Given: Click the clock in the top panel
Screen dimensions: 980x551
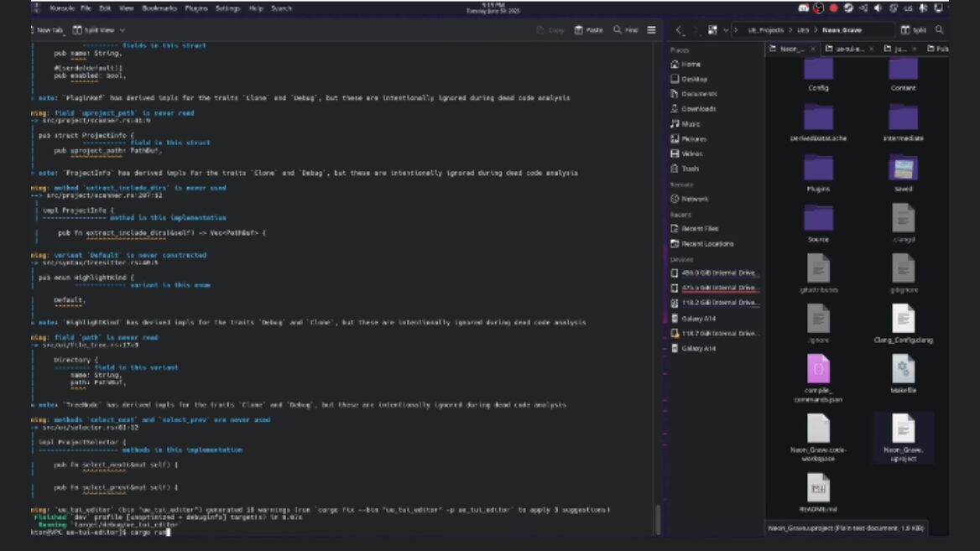Looking at the screenshot, I should (x=493, y=8).
